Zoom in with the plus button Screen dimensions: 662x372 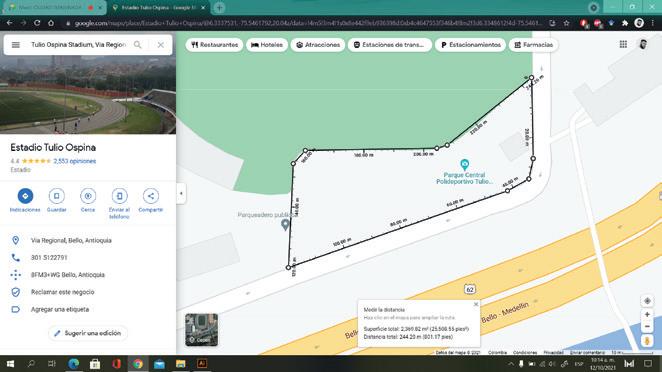point(647,315)
